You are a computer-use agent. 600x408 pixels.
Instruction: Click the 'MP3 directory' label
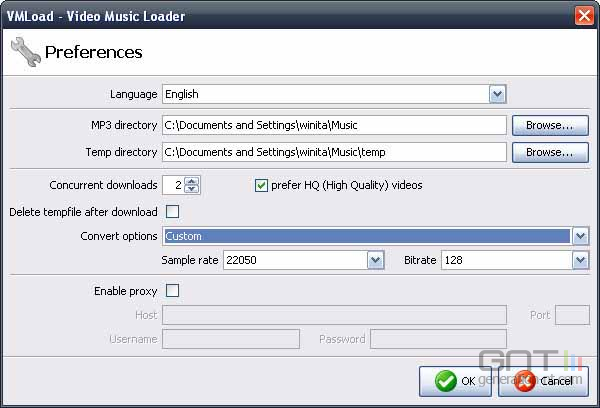124,125
